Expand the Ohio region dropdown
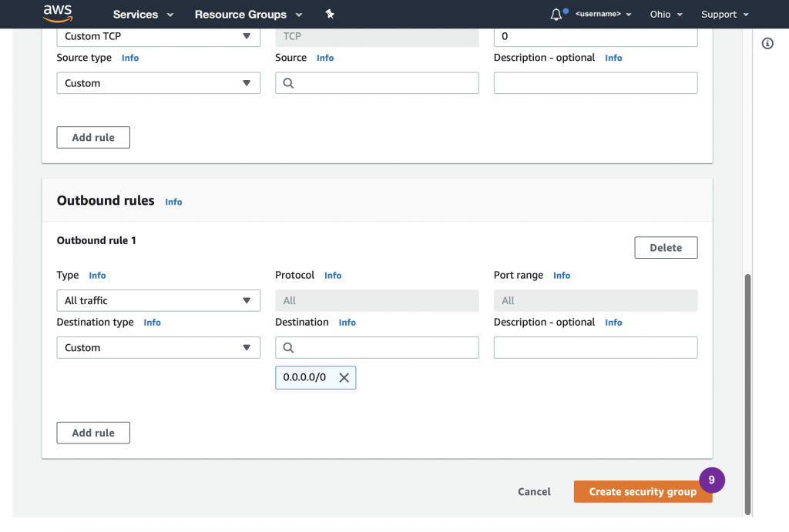The width and height of the screenshot is (789, 532). [666, 15]
